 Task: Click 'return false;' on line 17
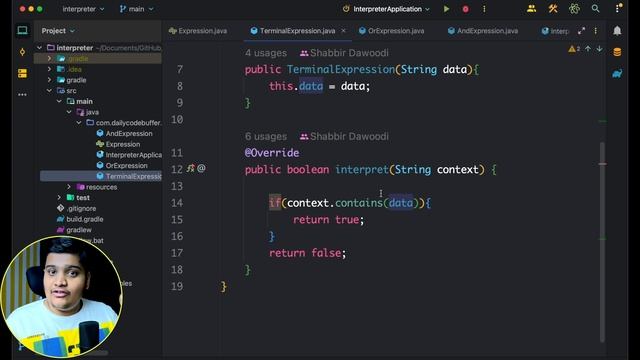pyautogui.click(x=307, y=253)
